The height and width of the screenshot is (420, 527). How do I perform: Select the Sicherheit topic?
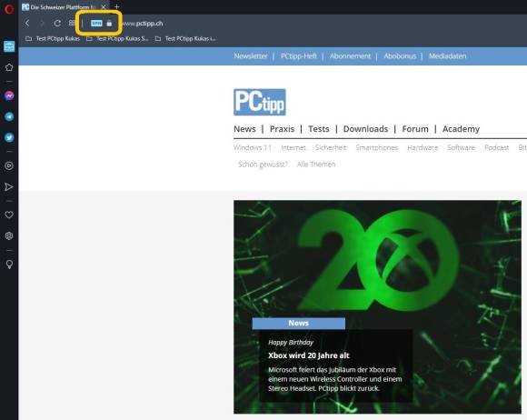coord(331,147)
